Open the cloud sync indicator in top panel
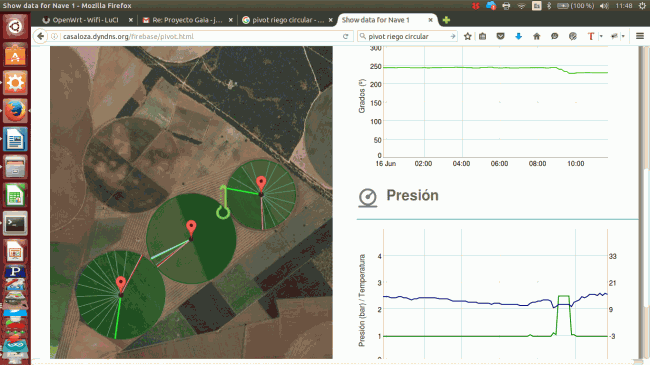 coord(491,6)
